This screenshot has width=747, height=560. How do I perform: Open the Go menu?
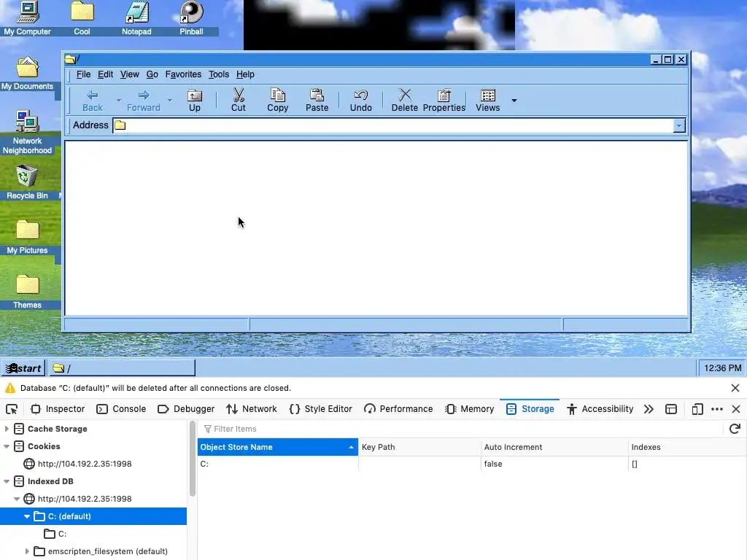[x=152, y=74]
